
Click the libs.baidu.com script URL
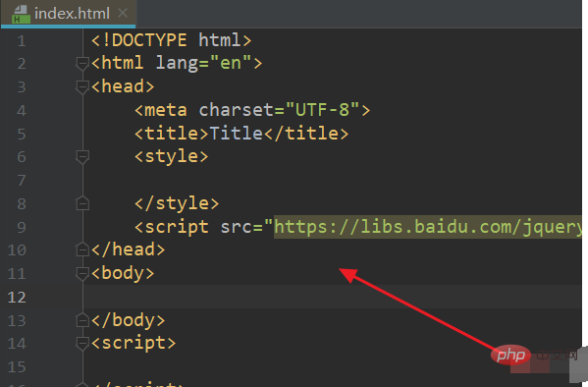427,227
